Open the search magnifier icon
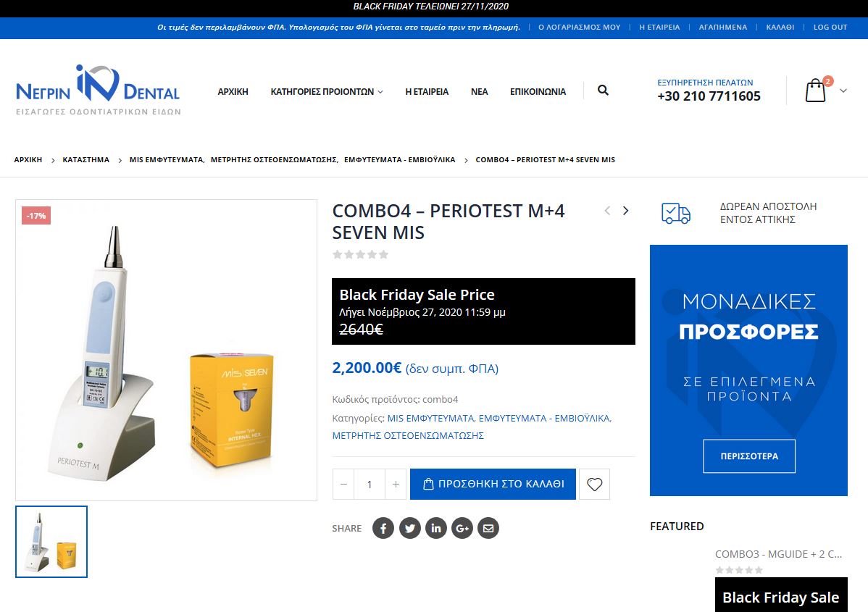The width and height of the screenshot is (868, 612). coord(603,91)
